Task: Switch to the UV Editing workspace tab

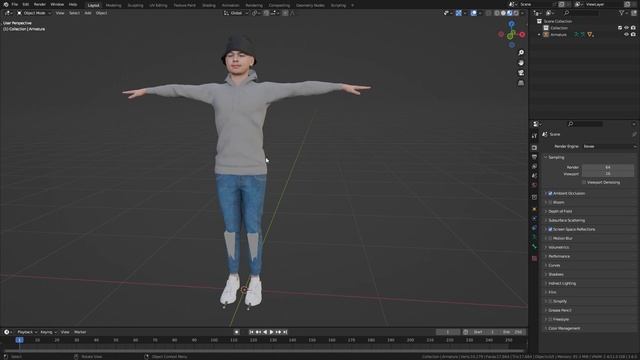Action: 158,5
